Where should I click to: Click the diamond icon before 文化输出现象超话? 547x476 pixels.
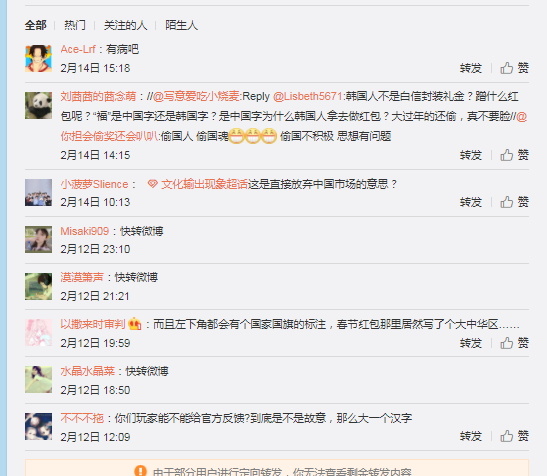point(152,184)
